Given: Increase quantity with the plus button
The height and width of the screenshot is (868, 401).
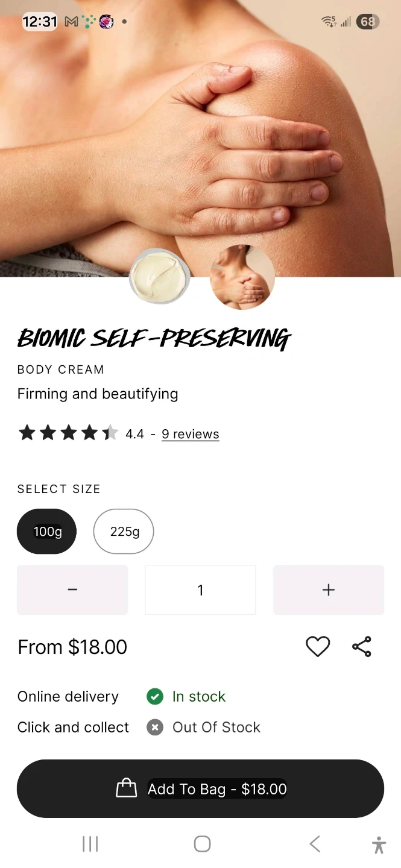Looking at the screenshot, I should (x=329, y=590).
